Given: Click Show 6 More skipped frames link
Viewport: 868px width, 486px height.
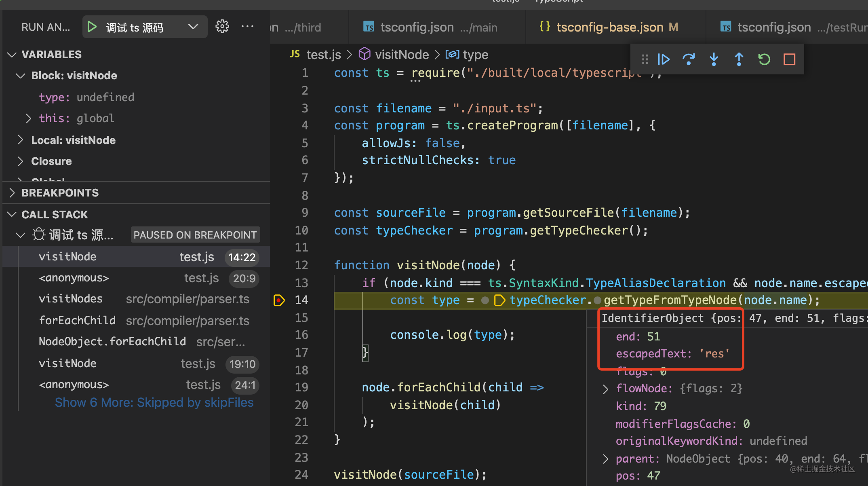Looking at the screenshot, I should point(154,402).
